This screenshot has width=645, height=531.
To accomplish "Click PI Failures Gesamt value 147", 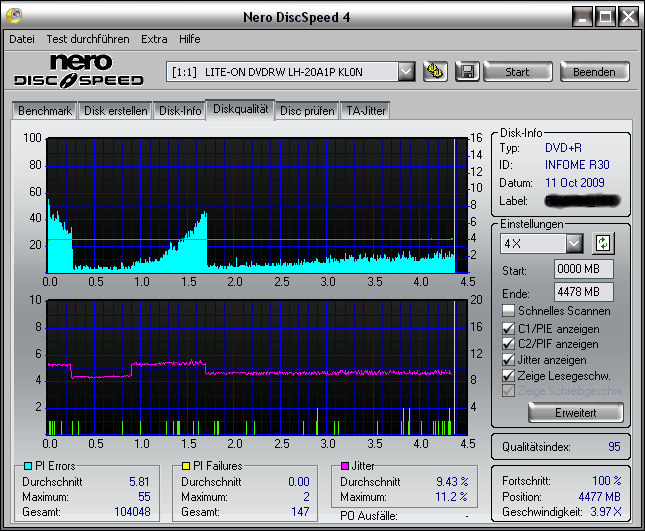I will tap(300, 512).
